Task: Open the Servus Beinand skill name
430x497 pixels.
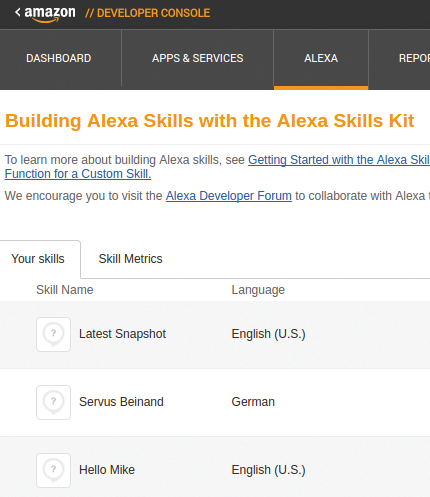Action: pos(121,402)
